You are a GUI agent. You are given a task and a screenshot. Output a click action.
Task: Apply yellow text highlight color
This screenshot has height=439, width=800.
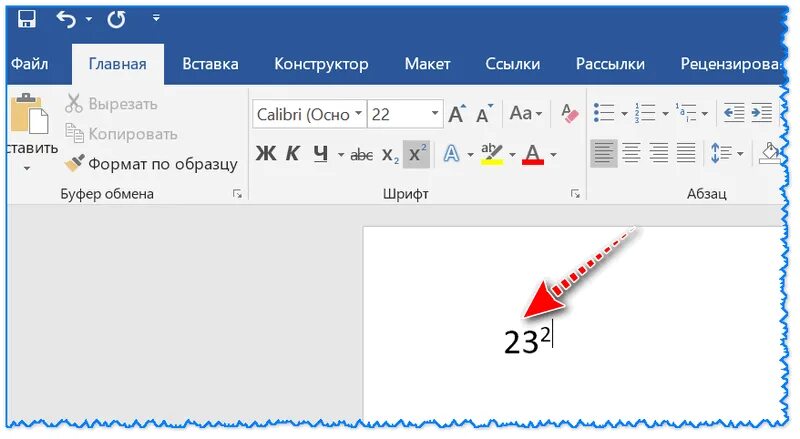492,154
